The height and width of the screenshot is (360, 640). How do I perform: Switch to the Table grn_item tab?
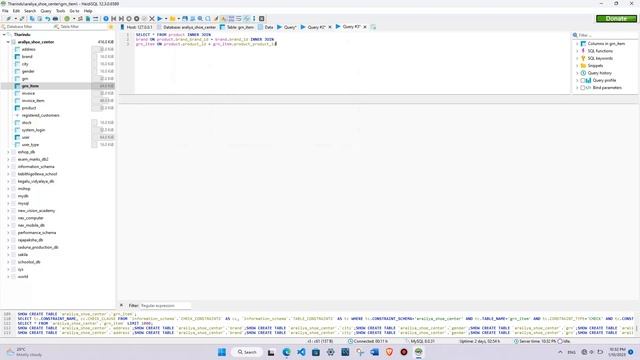tap(237, 27)
